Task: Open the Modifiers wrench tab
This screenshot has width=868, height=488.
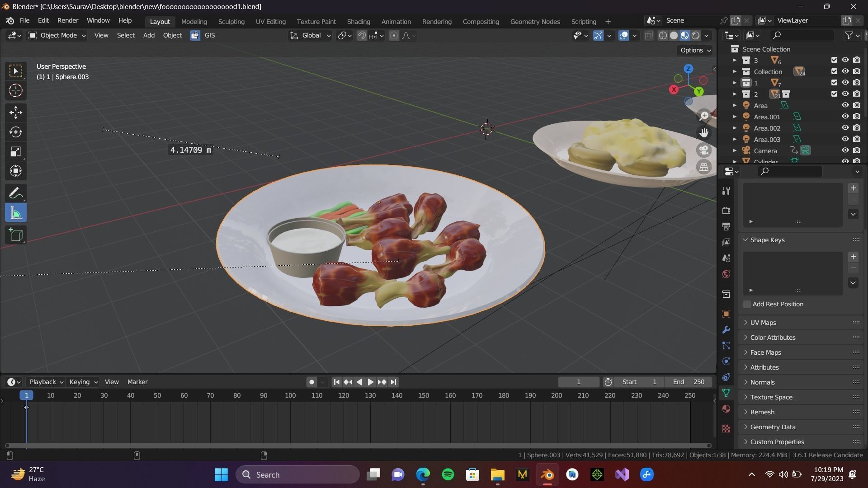Action: tap(726, 330)
